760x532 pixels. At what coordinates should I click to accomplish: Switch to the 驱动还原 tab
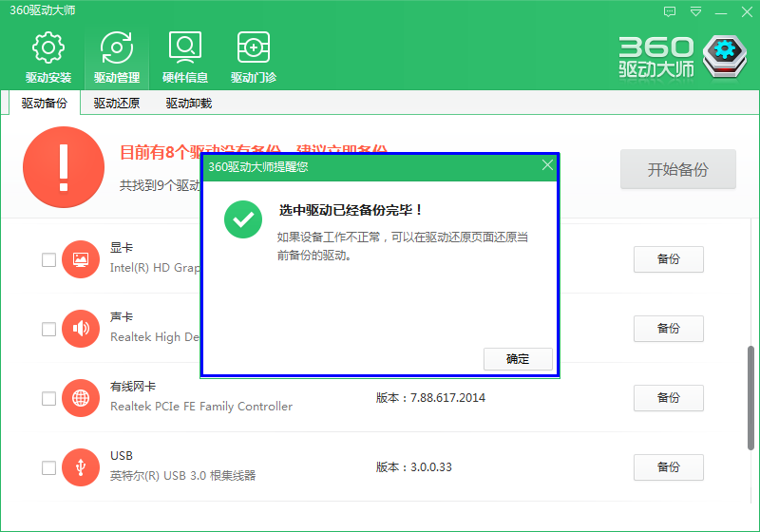(x=116, y=103)
